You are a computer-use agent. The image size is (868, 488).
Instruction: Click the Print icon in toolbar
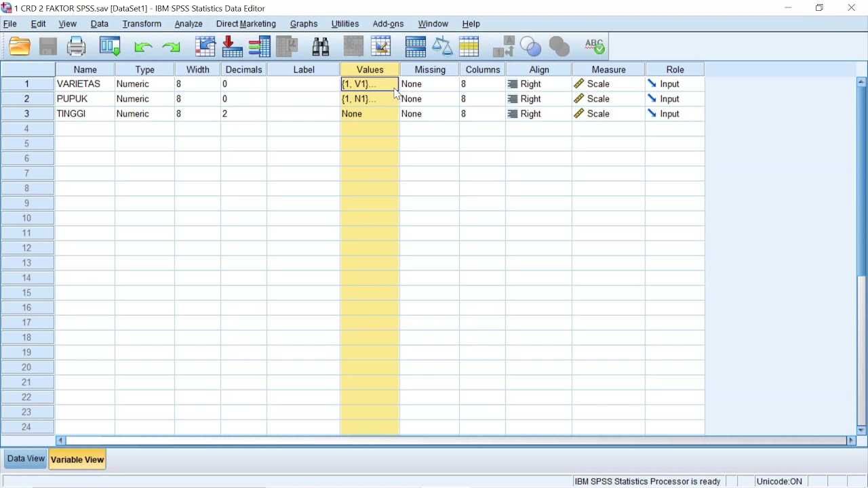[x=77, y=47]
